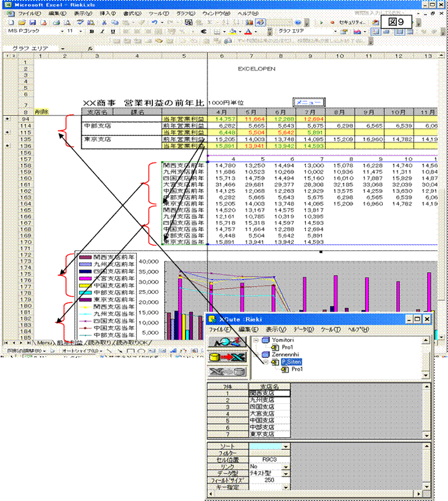Click the Fill Color paint bucket icon
Screen dimensions: 448x501
(x=233, y=31)
